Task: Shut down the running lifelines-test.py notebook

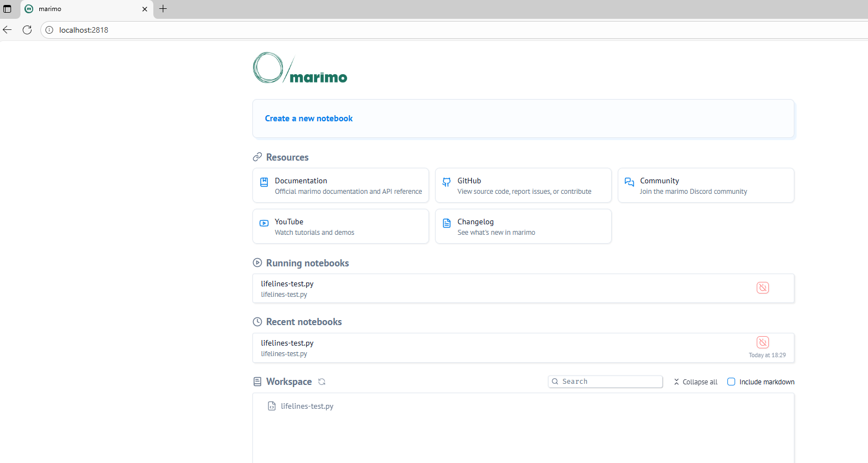Action: (x=762, y=287)
